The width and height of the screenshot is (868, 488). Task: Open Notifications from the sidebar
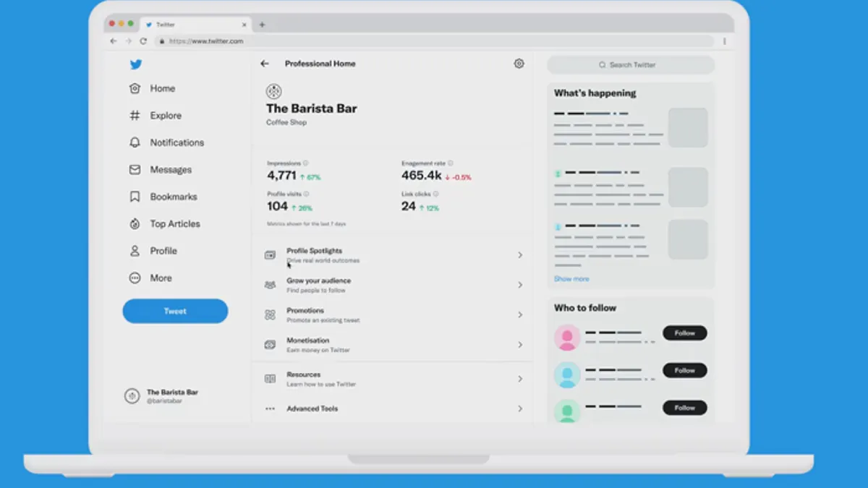click(166, 142)
